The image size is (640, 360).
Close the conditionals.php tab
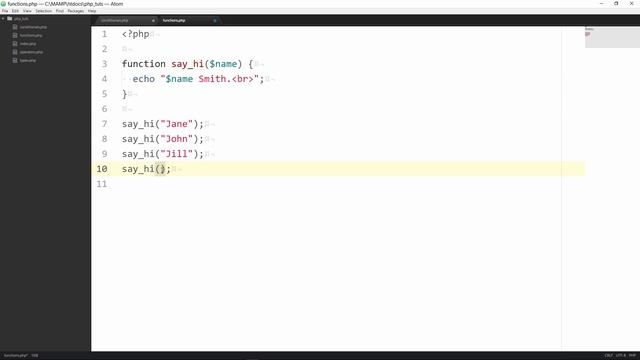[153, 20]
